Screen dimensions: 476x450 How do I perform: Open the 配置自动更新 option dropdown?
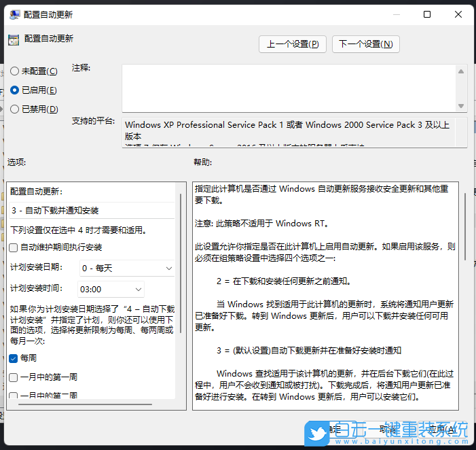point(92,210)
